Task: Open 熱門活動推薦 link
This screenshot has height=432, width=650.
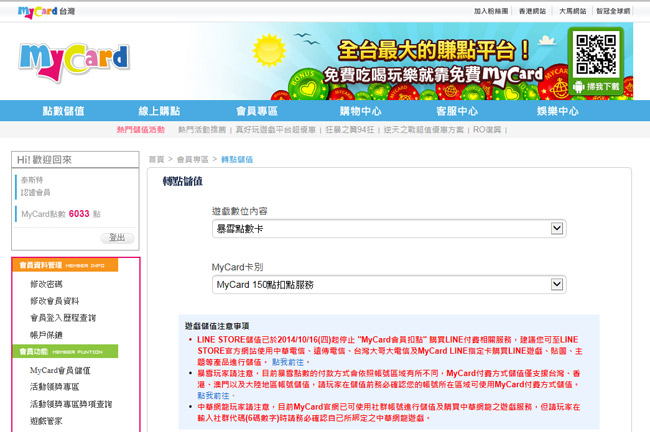Action: 202,130
